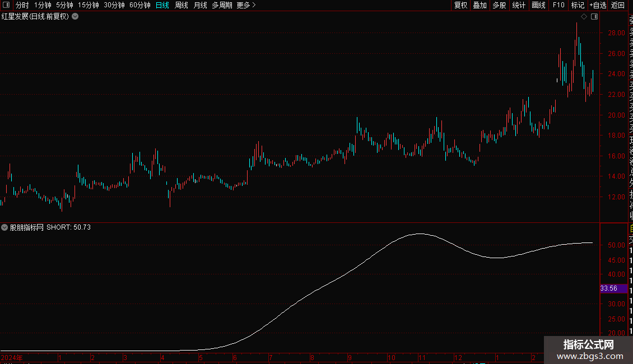Select the 30分钟 period

pyautogui.click(x=114, y=5)
